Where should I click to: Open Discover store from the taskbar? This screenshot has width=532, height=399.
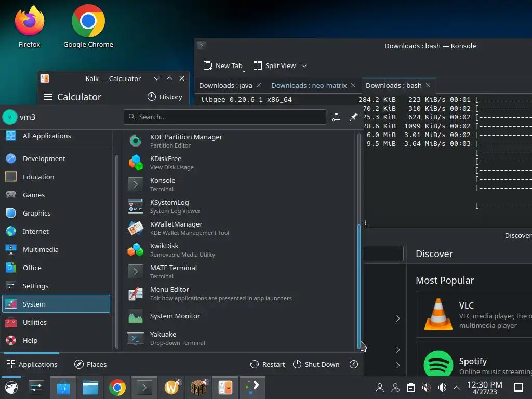(x=63, y=388)
